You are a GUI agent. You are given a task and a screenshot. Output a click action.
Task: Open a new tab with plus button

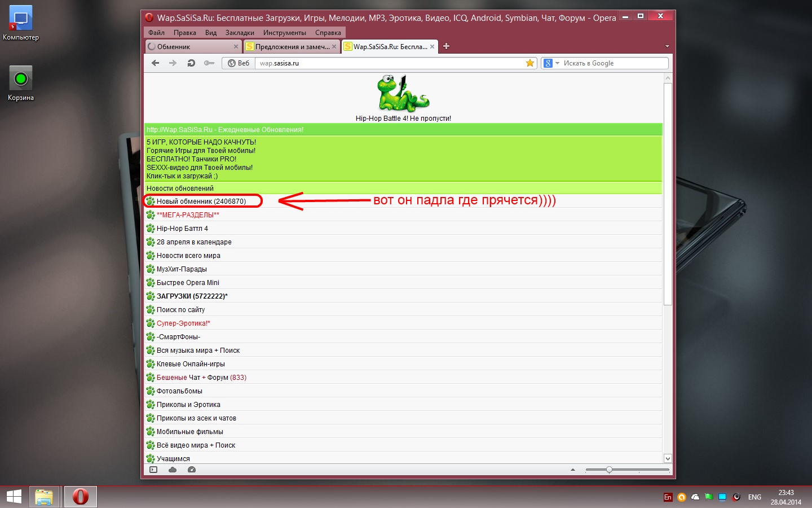(x=446, y=46)
